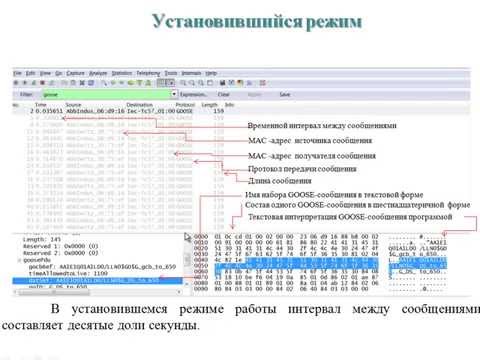This screenshot has height=360, width=480.
Task: Select the 'timeAllowedtoLive: 1100' row
Action: click(x=68, y=274)
